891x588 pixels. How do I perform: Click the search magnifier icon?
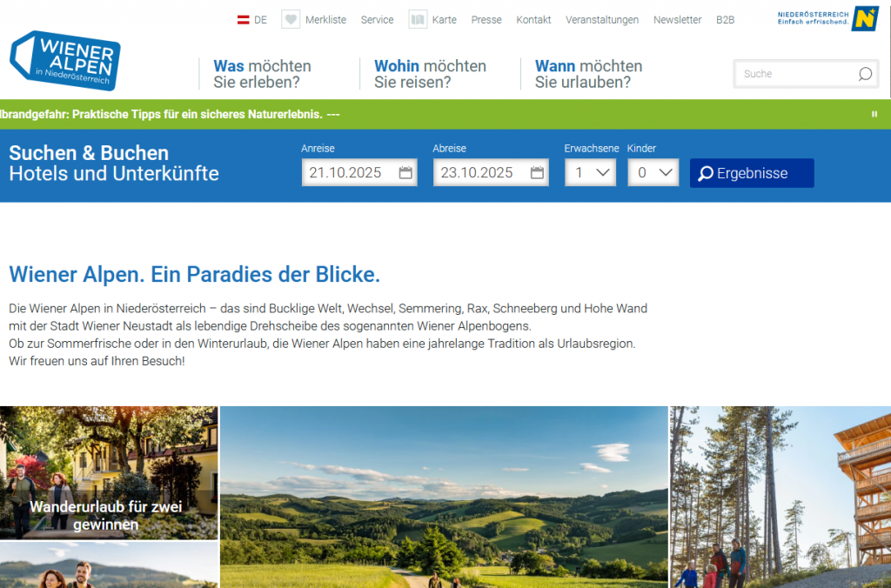864,75
